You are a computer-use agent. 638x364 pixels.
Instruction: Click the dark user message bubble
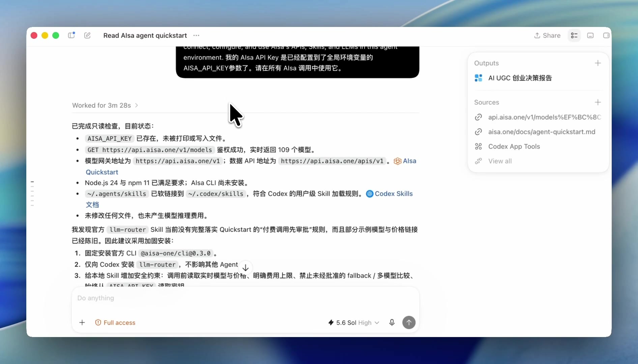[x=297, y=62]
